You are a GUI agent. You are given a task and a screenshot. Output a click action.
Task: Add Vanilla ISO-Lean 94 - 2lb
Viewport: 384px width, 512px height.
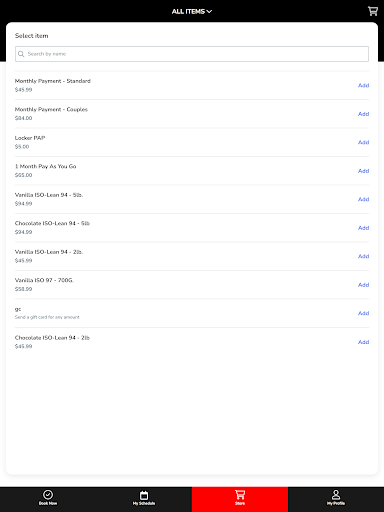click(363, 256)
